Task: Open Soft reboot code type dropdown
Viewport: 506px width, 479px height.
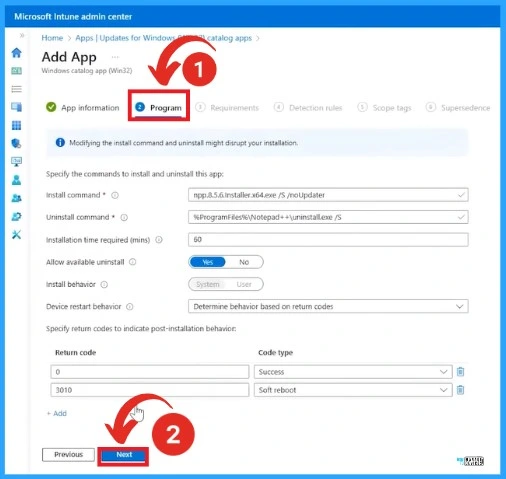Action: coord(353,390)
